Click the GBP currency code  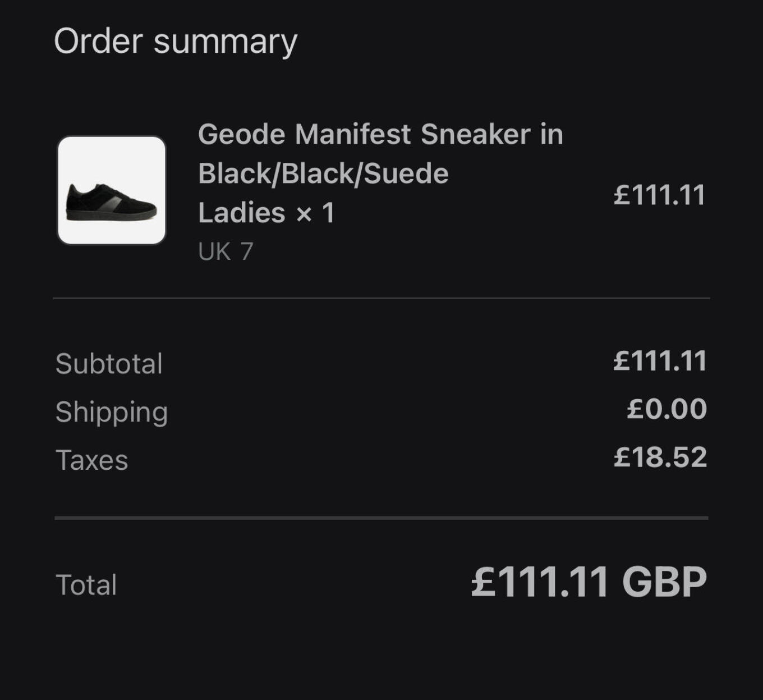tap(664, 582)
